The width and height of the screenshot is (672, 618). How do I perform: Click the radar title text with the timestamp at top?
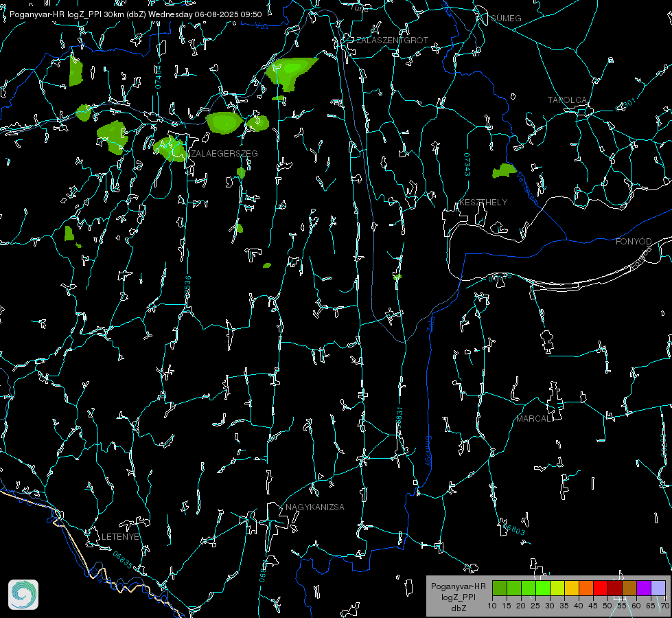click(135, 14)
